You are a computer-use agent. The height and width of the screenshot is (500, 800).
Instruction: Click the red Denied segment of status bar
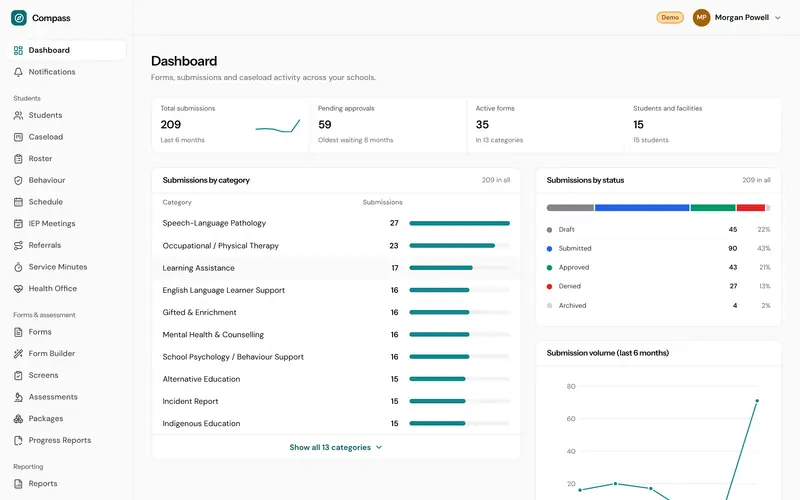point(751,208)
